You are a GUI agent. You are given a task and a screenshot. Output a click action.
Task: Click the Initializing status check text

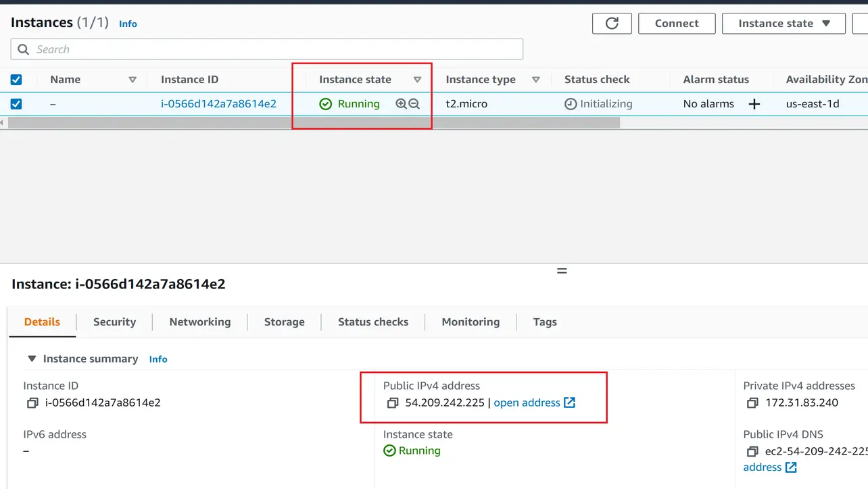(x=606, y=104)
